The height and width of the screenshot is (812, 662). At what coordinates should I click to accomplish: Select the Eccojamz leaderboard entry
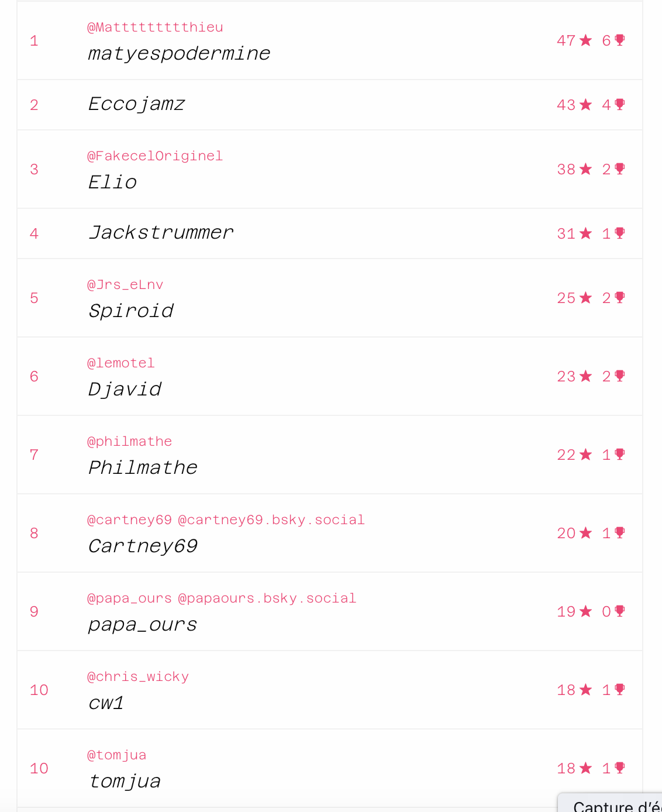coord(330,105)
